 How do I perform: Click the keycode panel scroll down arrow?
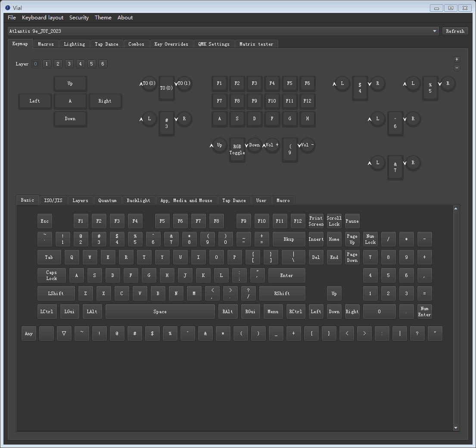point(456,428)
